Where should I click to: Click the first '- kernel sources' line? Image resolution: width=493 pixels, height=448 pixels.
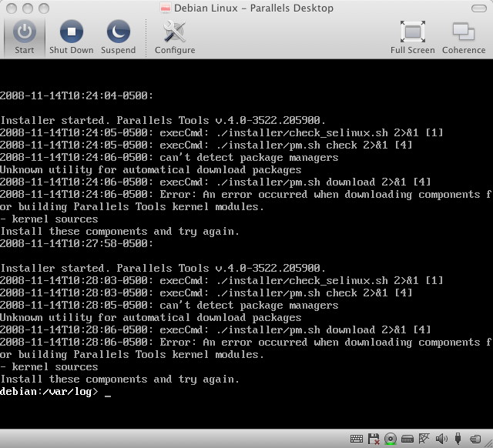tap(49, 219)
